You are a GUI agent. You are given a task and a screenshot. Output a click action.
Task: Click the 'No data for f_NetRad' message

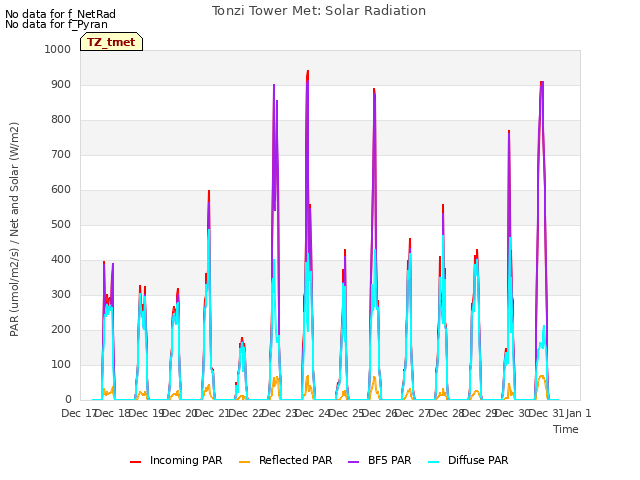[60, 14]
